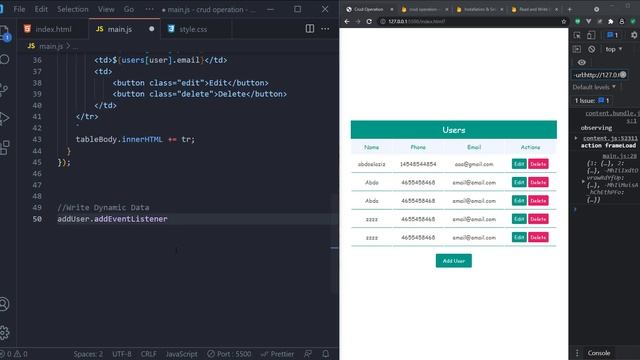Open the Go menu
Viewport: 640px width, 360px height.
coord(129,9)
